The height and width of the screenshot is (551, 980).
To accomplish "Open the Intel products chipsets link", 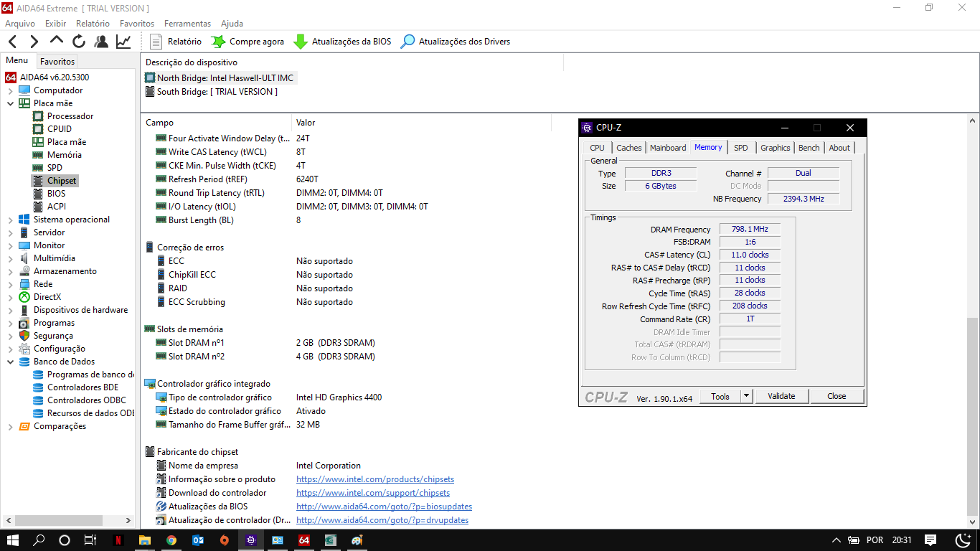I will [x=375, y=479].
